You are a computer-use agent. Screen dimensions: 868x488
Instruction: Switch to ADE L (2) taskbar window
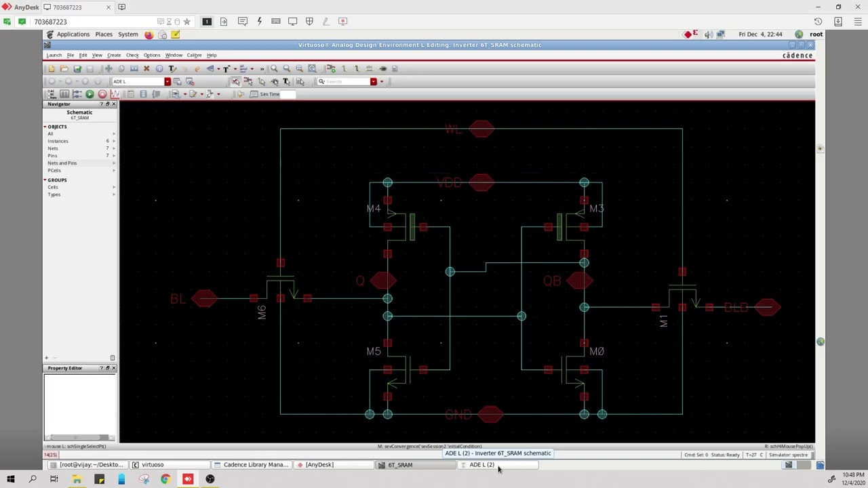click(x=498, y=465)
